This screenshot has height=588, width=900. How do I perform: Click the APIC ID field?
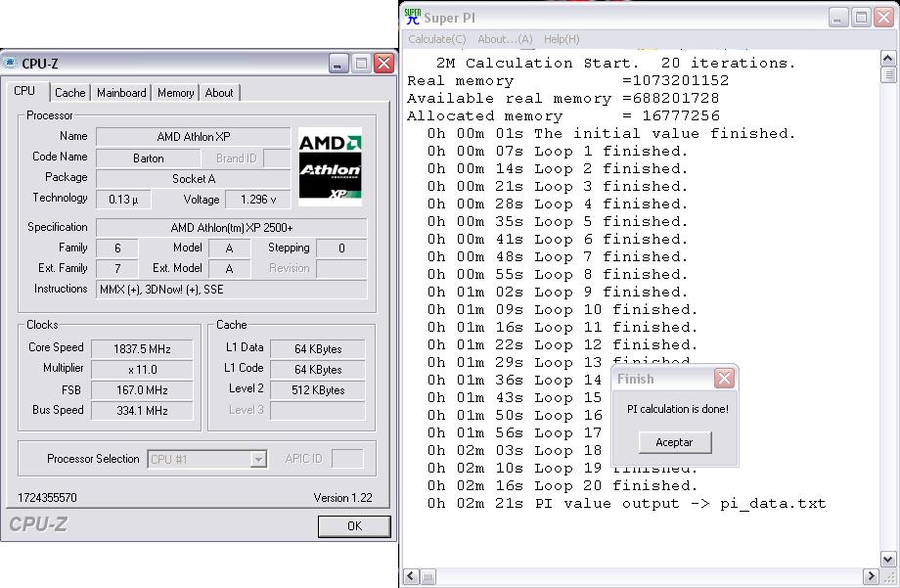point(348,459)
